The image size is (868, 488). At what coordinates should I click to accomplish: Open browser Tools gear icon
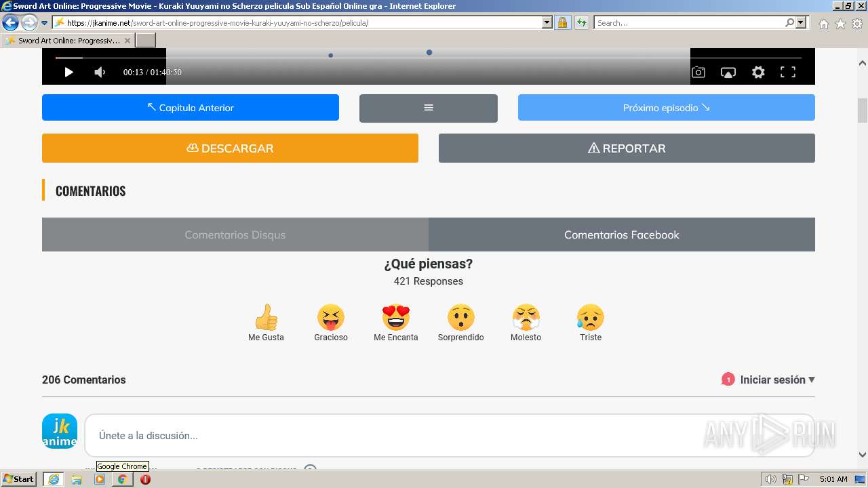[857, 24]
